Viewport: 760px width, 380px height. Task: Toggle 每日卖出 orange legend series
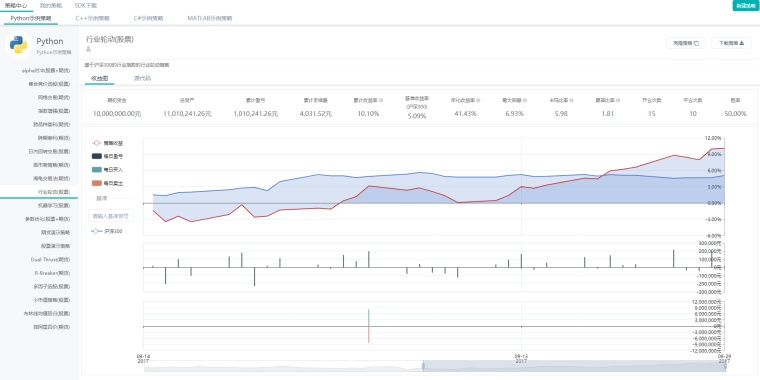(108, 183)
